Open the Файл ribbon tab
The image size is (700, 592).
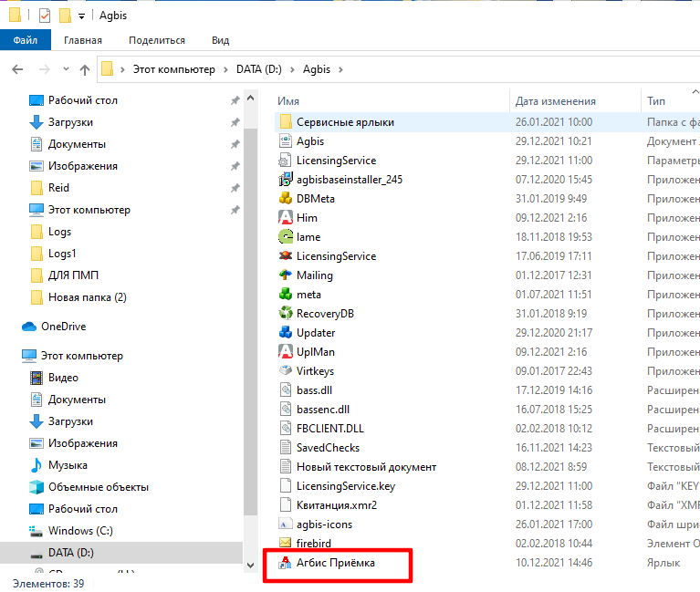(26, 40)
